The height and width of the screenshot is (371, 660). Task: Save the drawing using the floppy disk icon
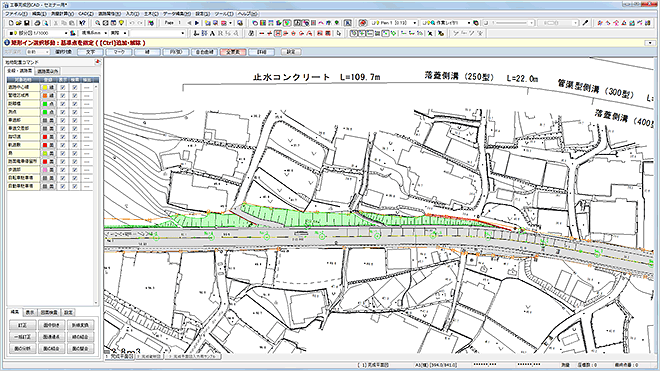point(27,23)
